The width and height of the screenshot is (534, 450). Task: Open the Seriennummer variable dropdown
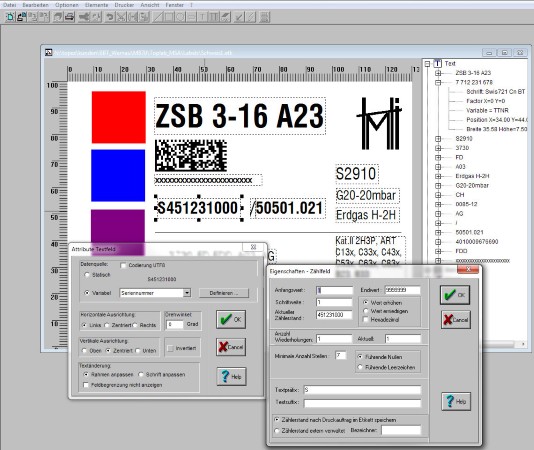tap(187, 293)
